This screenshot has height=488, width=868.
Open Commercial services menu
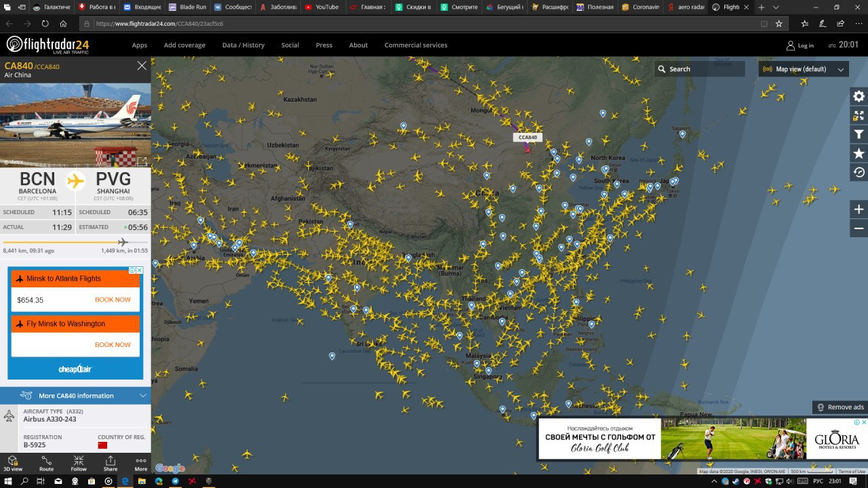(416, 45)
